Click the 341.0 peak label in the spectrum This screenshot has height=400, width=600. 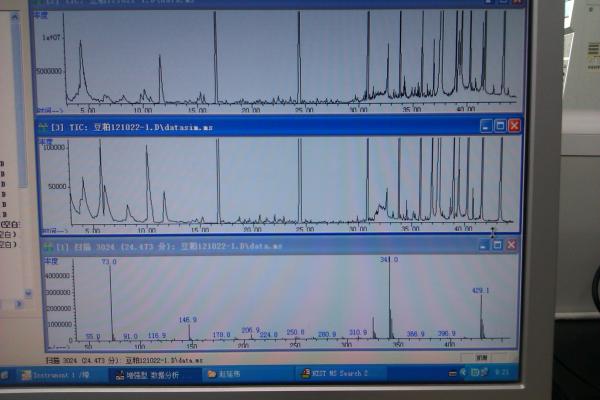[389, 260]
